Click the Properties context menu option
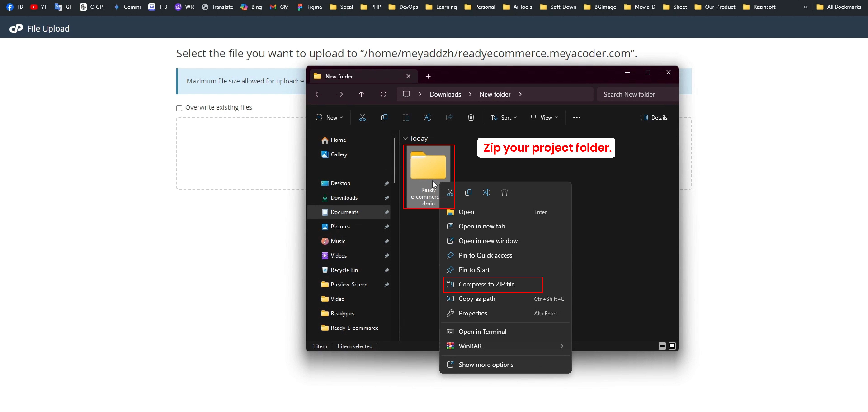 [473, 313]
